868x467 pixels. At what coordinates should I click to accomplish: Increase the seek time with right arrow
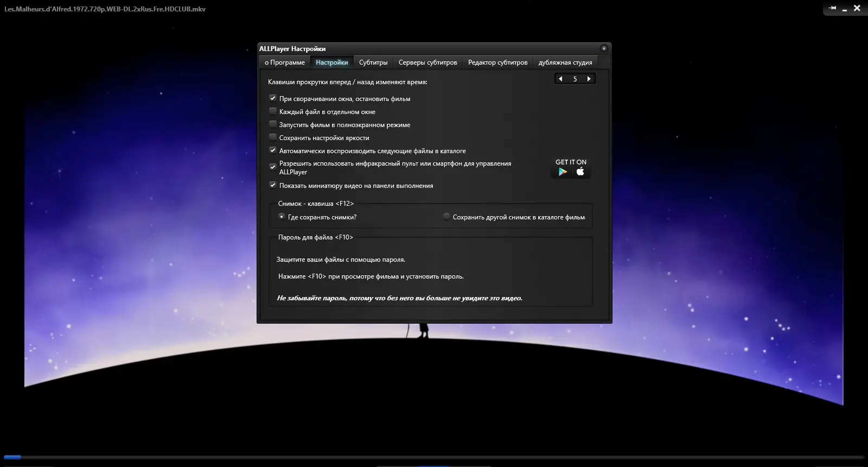pos(589,79)
